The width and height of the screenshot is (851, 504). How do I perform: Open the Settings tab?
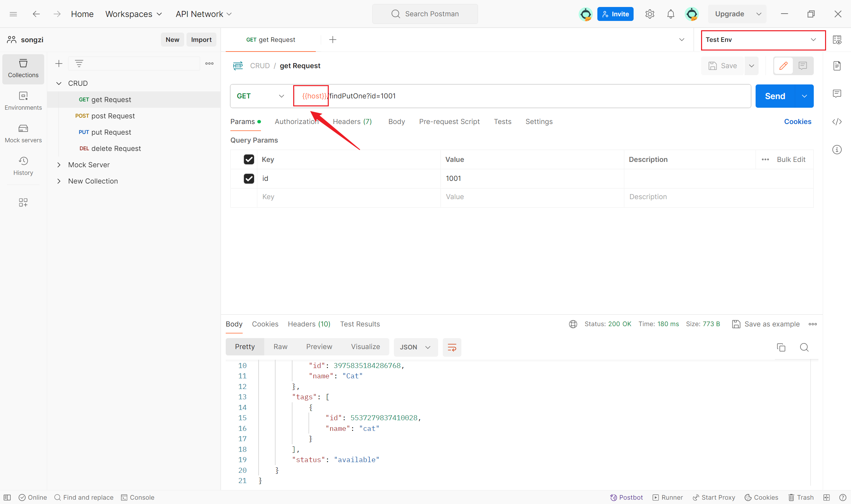pyautogui.click(x=539, y=122)
